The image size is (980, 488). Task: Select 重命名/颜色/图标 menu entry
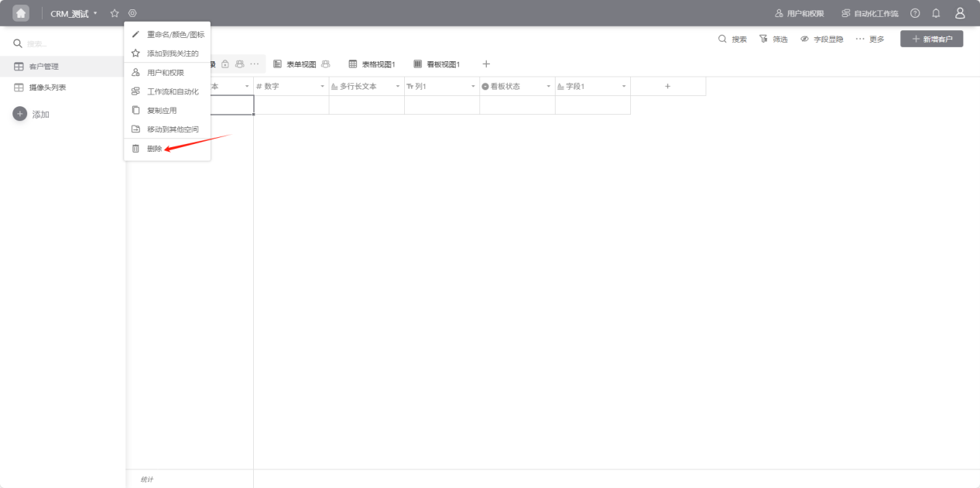[x=175, y=35]
